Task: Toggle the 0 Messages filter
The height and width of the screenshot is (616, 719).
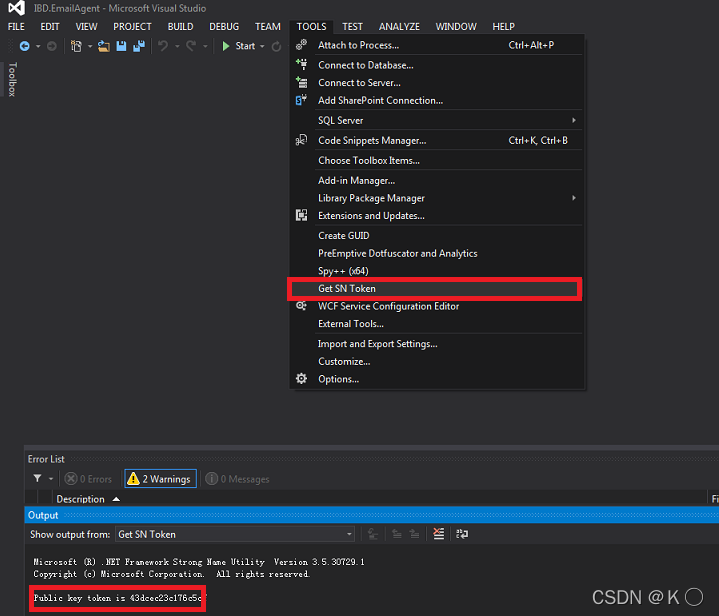Action: 238,479
